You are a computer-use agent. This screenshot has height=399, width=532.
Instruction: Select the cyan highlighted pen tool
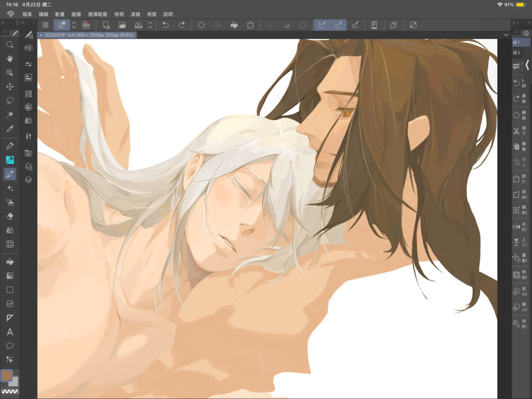pos(10,160)
